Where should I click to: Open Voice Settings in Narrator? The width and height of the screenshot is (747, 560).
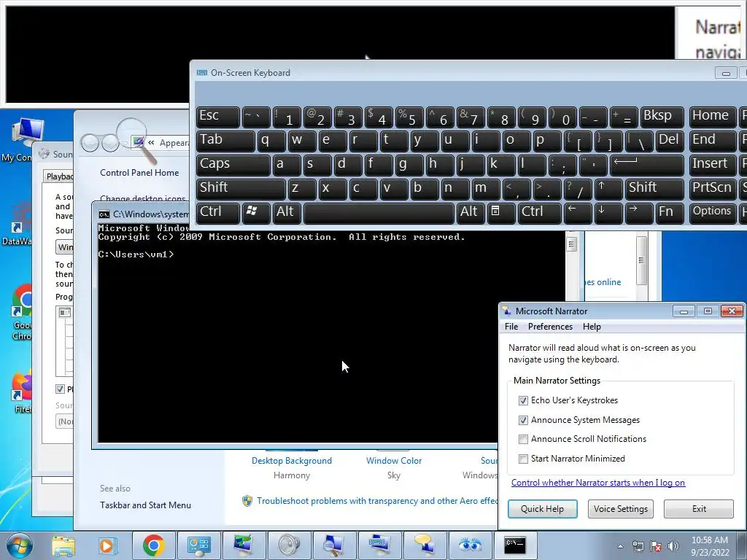click(x=620, y=508)
